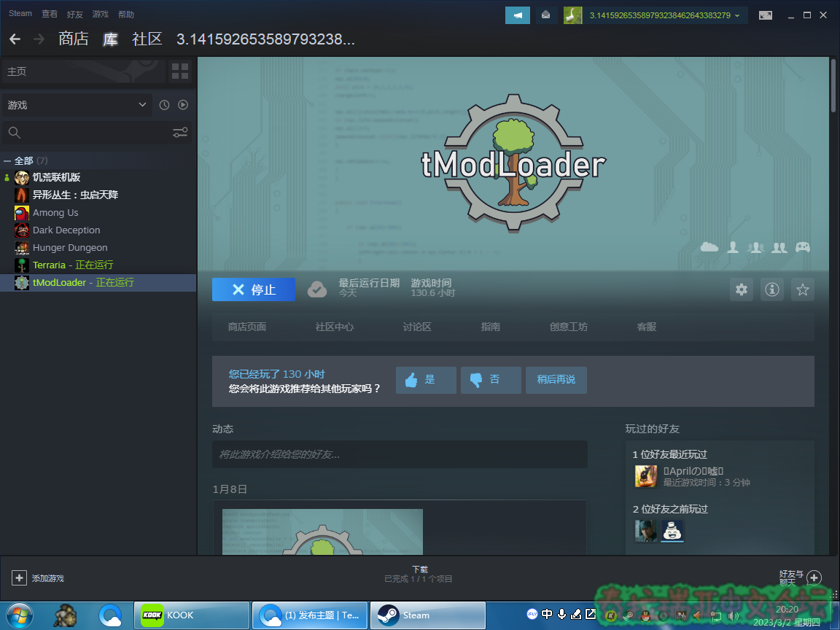
Task: Click the Steam taskbar button
Action: [428, 615]
